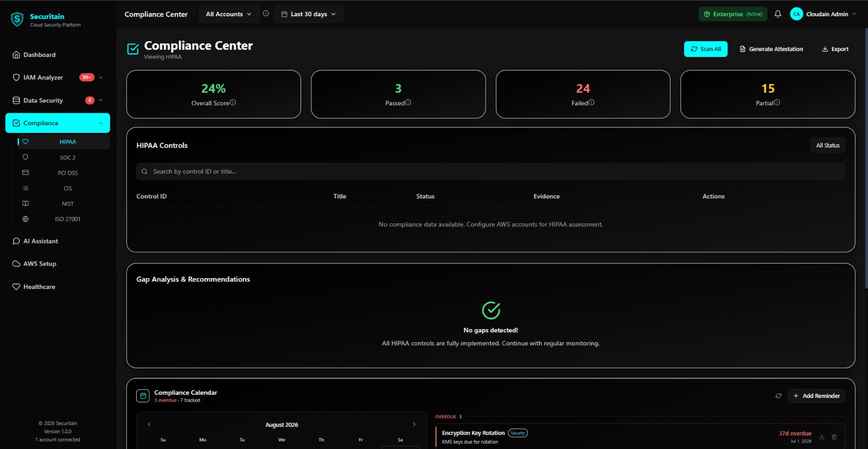Click the 15 Partial card
868x449 pixels.
(768, 94)
